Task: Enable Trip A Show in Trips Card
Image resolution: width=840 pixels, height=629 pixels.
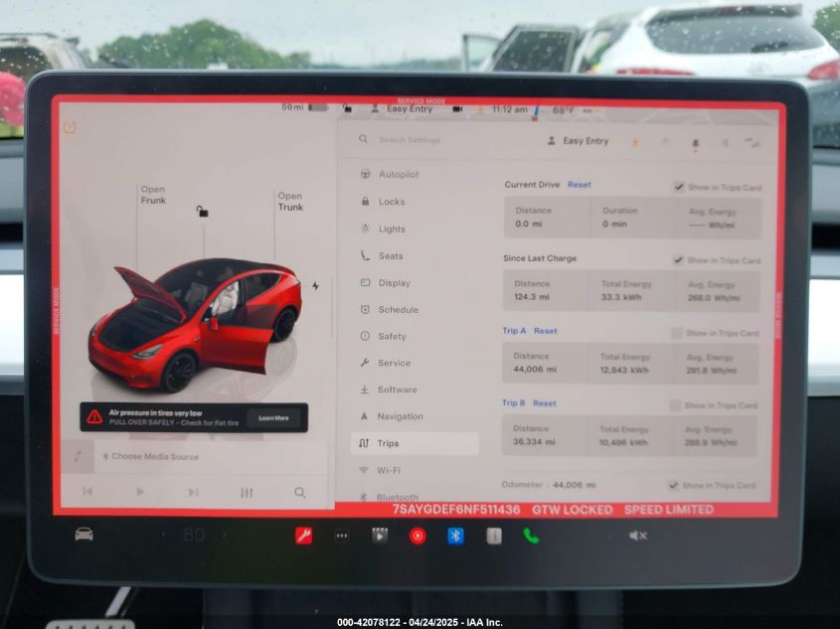Action: click(x=677, y=333)
